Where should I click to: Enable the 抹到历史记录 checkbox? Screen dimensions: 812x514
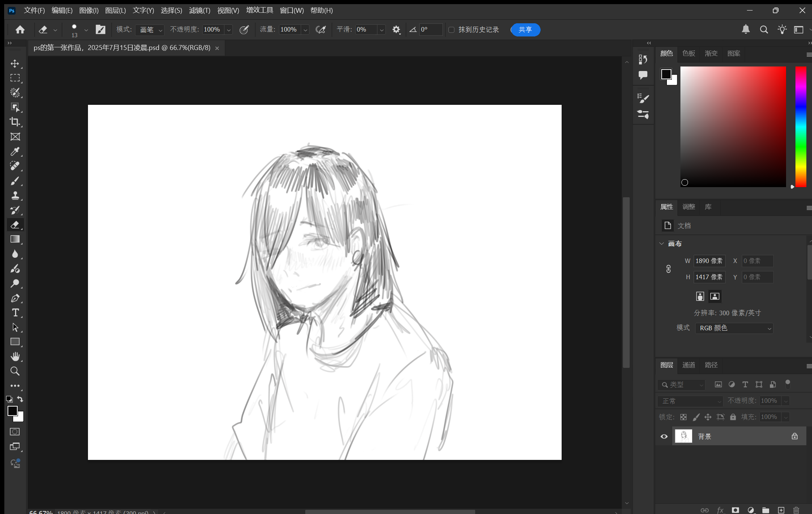pos(451,30)
